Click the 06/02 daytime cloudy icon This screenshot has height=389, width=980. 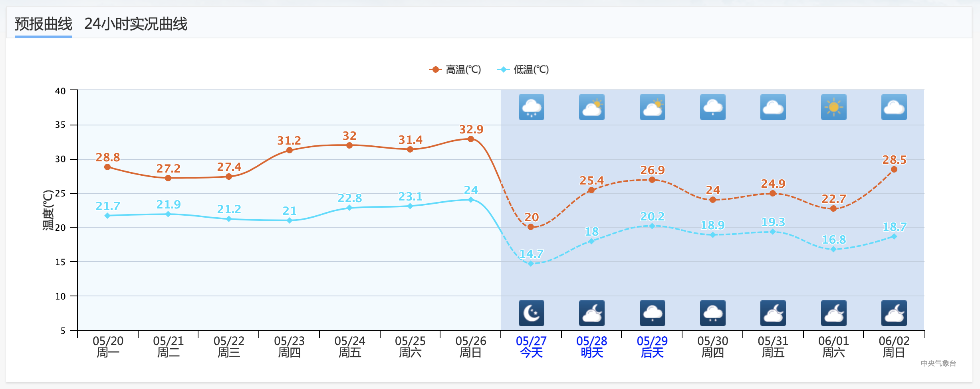(x=894, y=107)
